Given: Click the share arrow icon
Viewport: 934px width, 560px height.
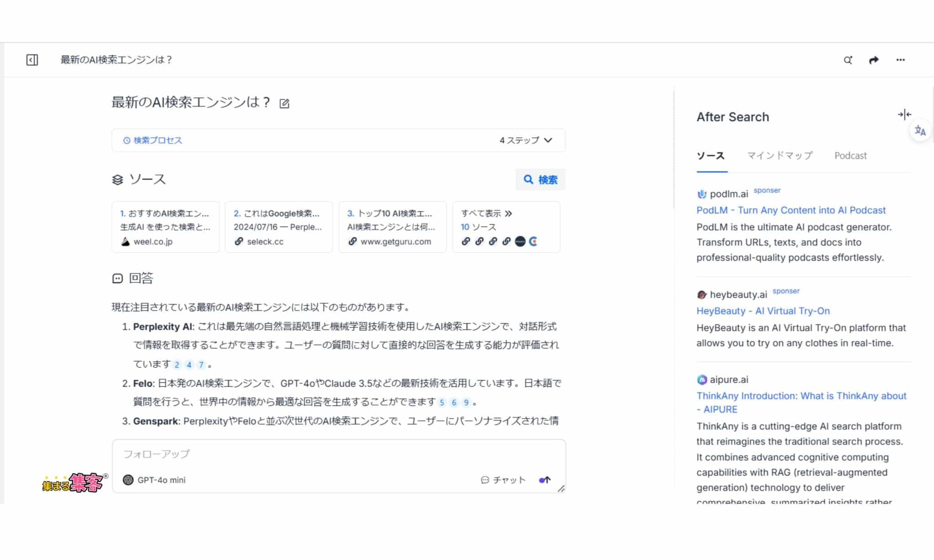Looking at the screenshot, I should coord(874,60).
